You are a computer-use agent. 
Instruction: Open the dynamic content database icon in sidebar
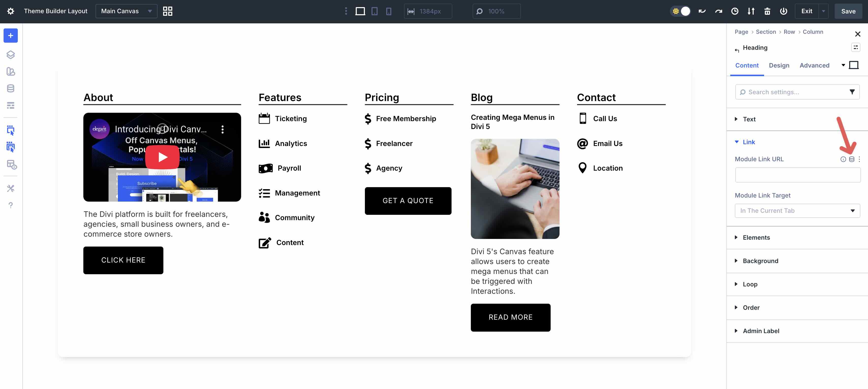(10, 88)
